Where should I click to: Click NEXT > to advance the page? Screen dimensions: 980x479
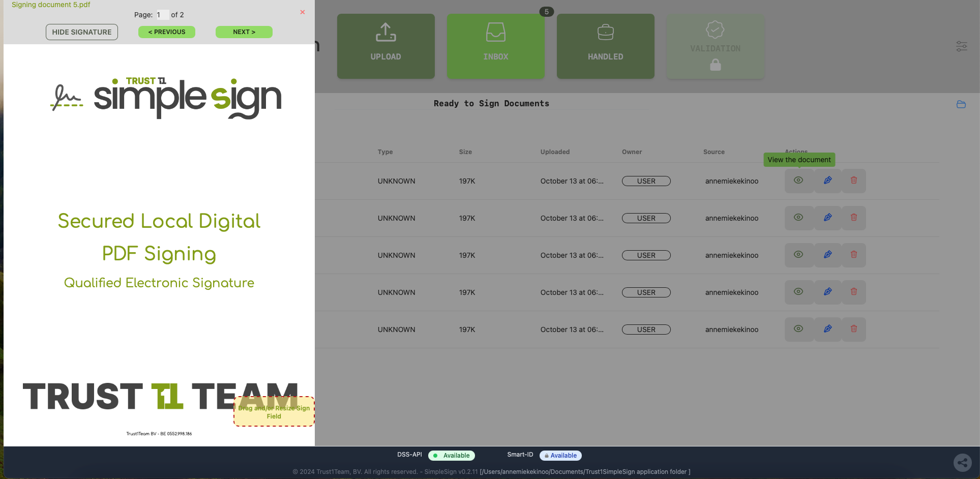pos(244,32)
